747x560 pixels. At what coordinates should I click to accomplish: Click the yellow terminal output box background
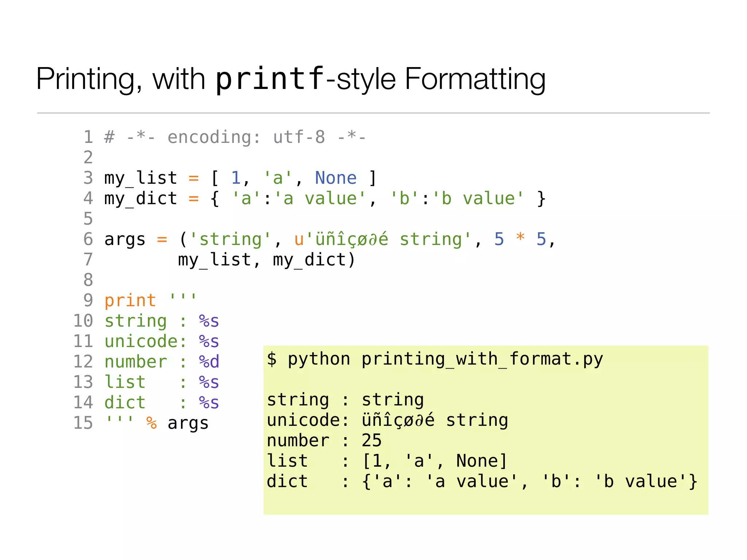point(620,401)
